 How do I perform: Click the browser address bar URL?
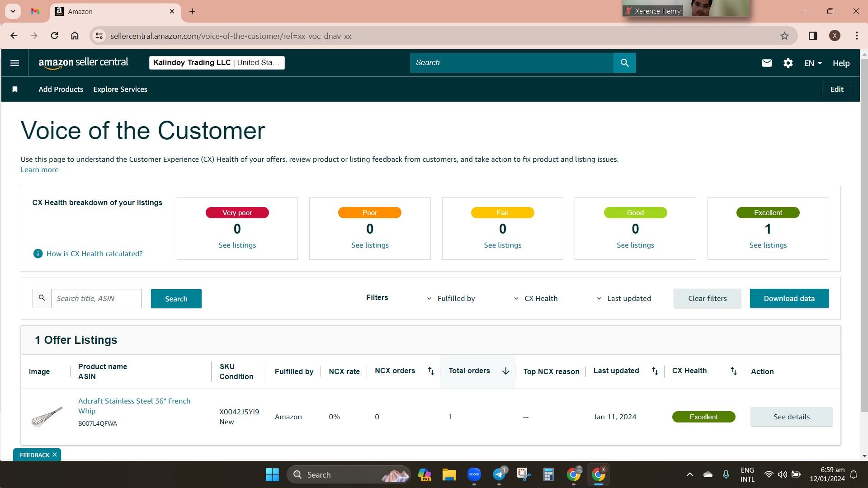[231, 36]
